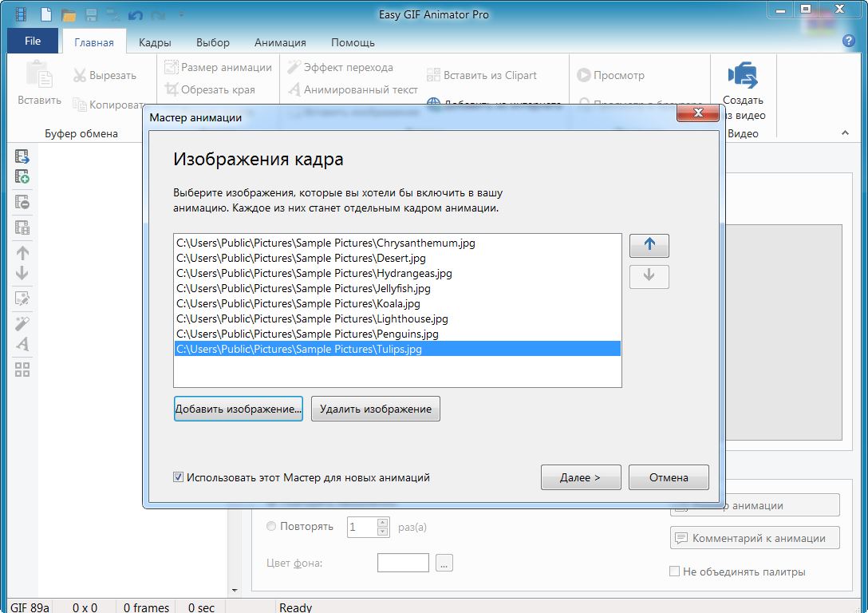The height and width of the screenshot is (613, 868).
Task: Uncheck Использовать этот Мастер для новых анимаций
Action: [x=178, y=477]
